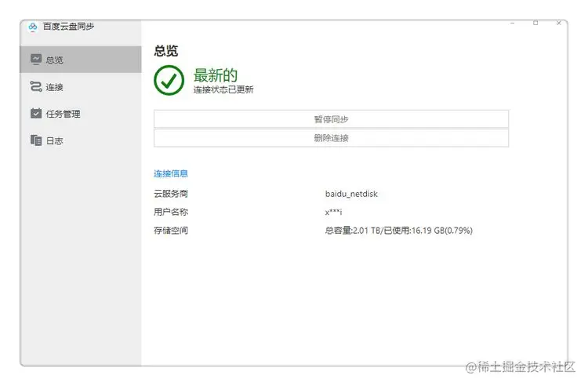Click the 云服务商 label
Image resolution: width=588 pixels, height=386 pixels.
point(171,194)
